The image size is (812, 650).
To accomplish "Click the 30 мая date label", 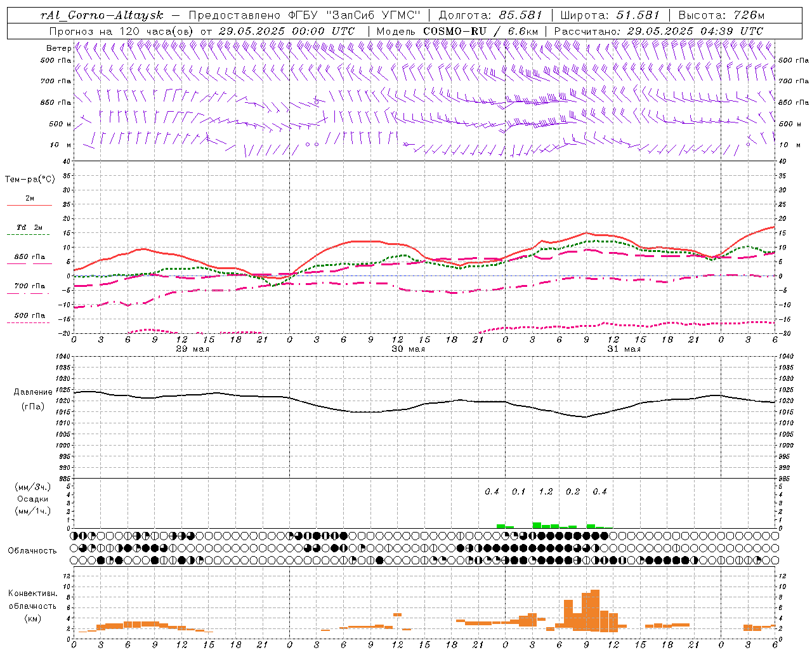I will click(x=408, y=349).
